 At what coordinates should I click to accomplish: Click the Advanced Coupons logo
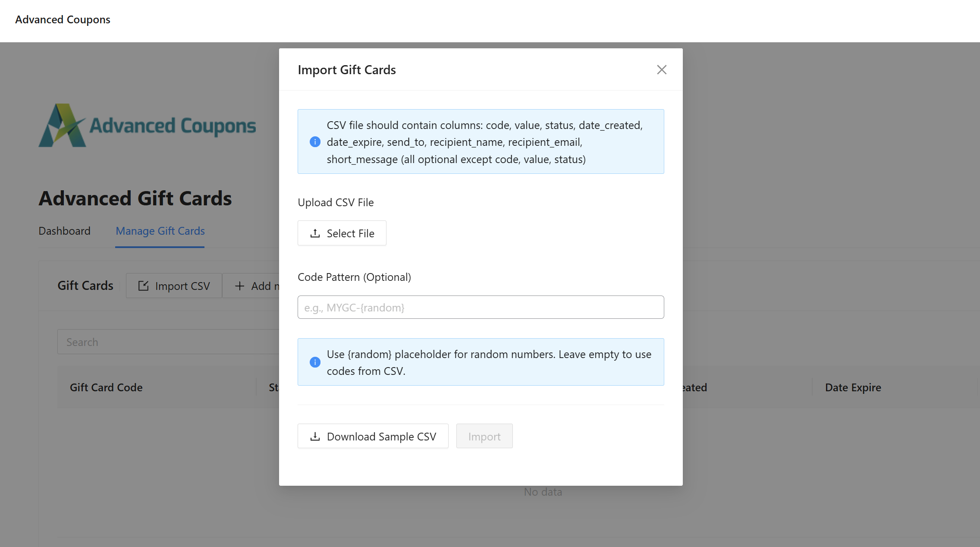click(x=147, y=125)
